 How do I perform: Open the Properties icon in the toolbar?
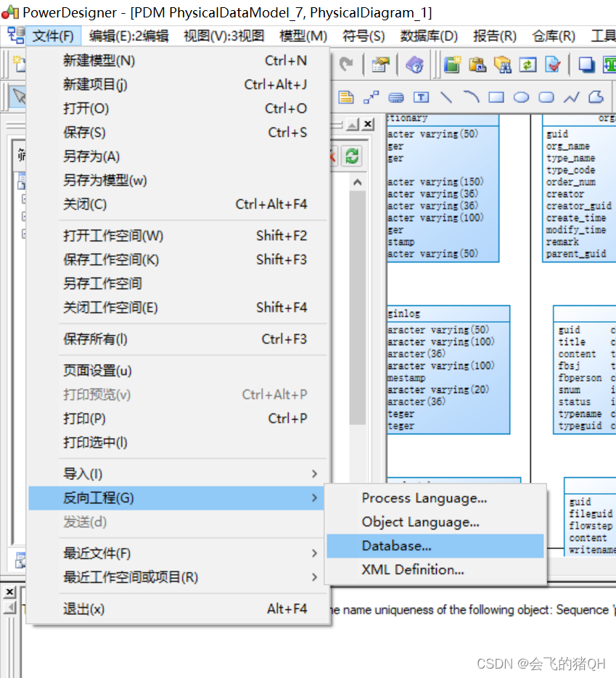380,65
